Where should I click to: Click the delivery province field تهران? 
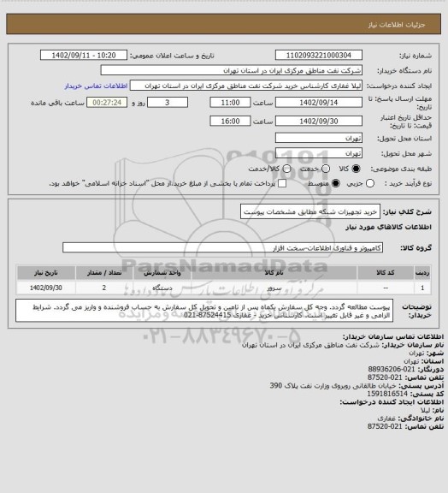(x=319, y=138)
